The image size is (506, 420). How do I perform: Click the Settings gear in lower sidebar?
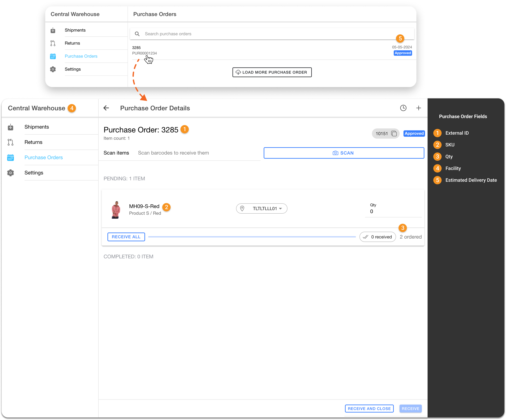(x=11, y=173)
